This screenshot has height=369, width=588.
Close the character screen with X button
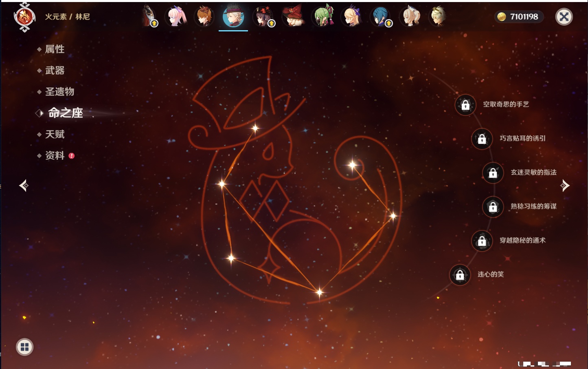coord(564,17)
